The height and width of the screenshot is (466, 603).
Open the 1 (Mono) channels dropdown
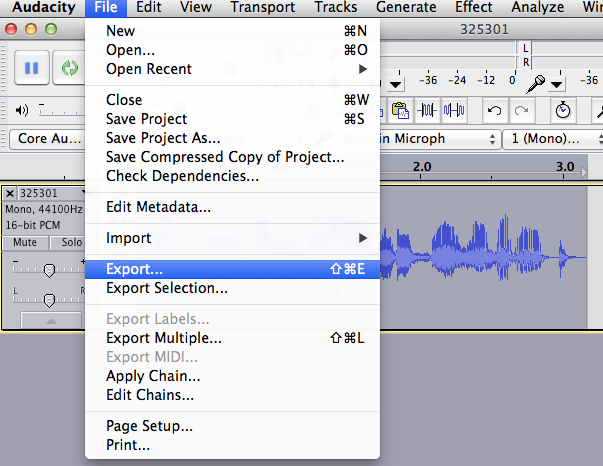click(x=554, y=138)
